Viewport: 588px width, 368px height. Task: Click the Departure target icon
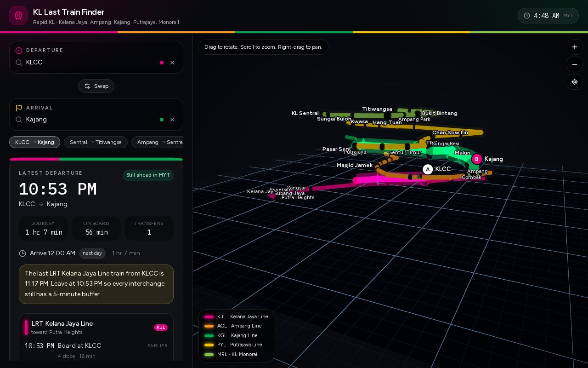point(19,51)
